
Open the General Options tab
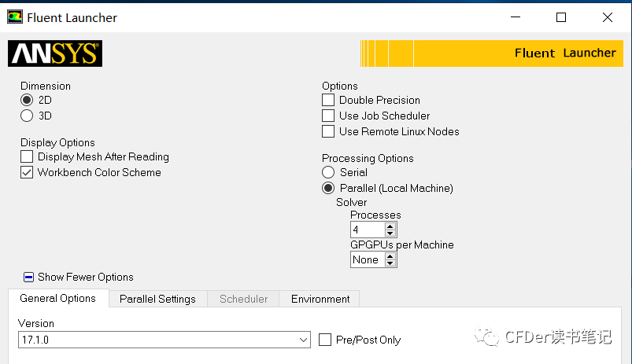(x=58, y=299)
